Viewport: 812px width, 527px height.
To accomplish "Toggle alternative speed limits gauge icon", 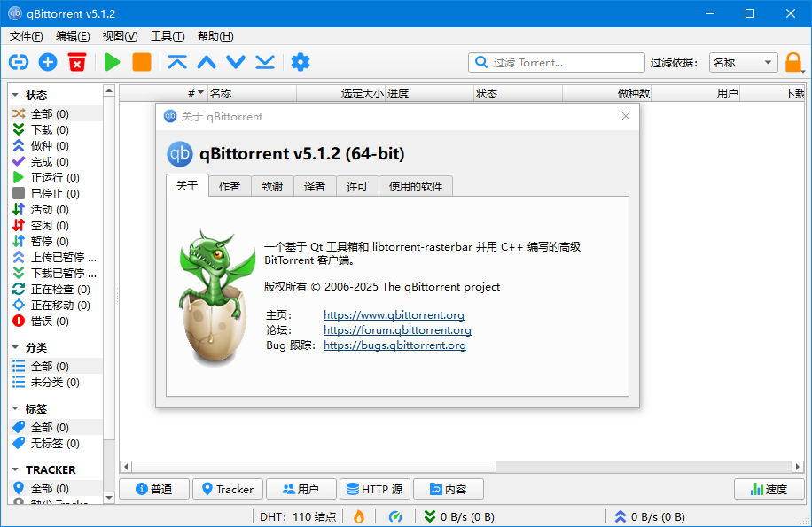I will (x=395, y=516).
